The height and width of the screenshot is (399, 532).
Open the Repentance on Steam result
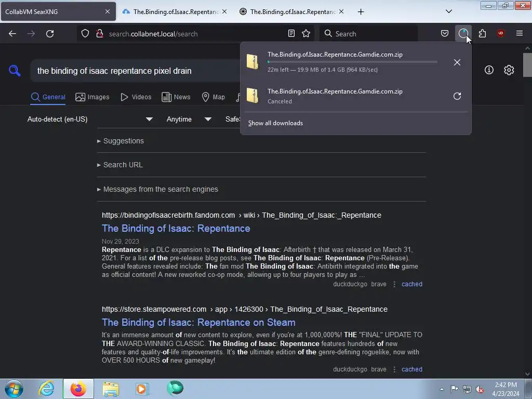pos(198,322)
